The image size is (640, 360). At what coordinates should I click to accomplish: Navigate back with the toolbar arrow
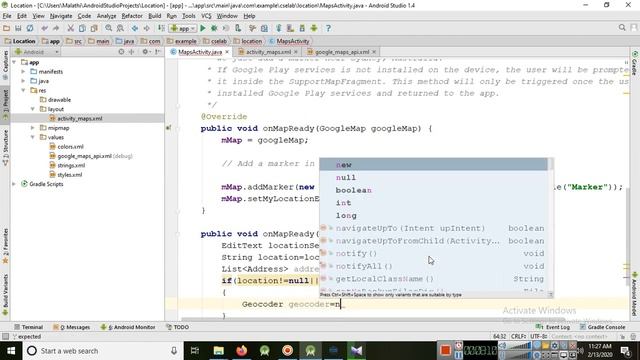point(134,28)
